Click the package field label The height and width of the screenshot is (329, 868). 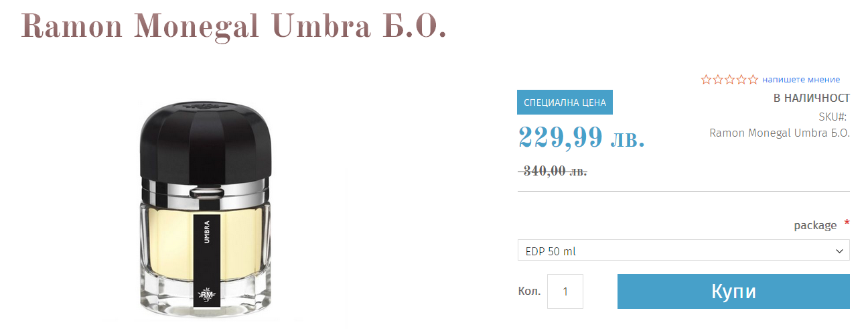(x=815, y=225)
